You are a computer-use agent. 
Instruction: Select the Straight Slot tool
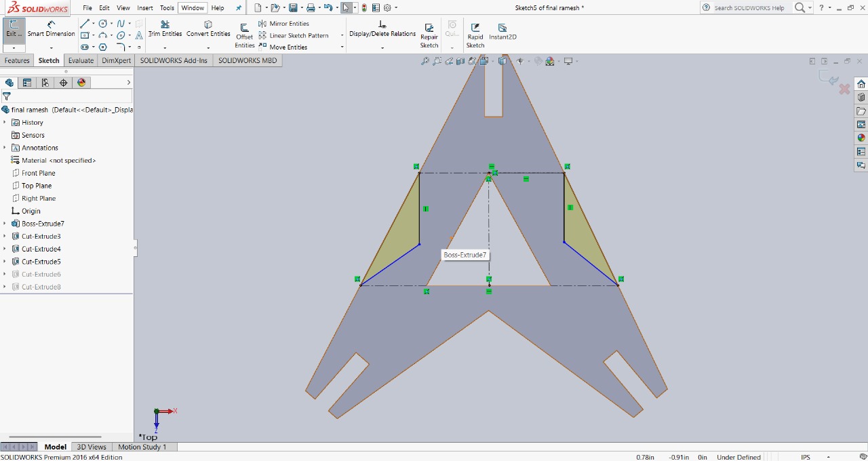[85, 47]
